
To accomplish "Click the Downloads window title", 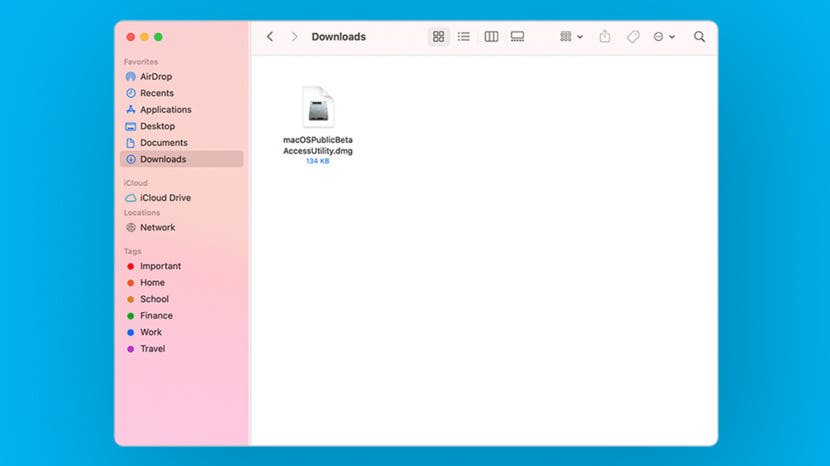I will (338, 37).
